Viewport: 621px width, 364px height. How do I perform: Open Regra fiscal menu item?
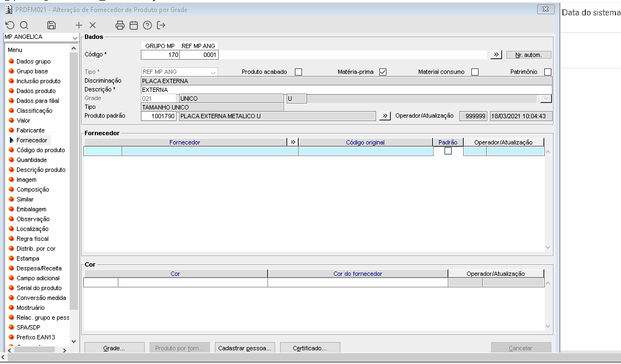(32, 239)
